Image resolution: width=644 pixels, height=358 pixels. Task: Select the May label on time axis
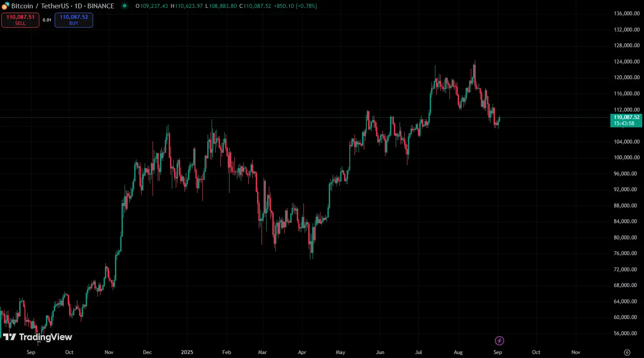point(341,352)
